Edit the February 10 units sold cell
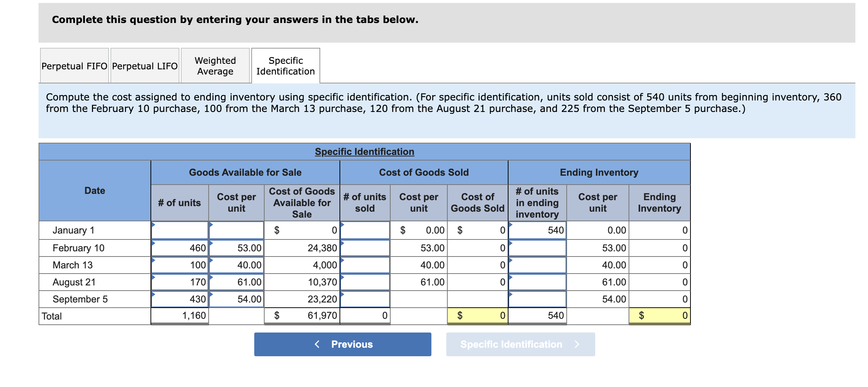This screenshot has width=868, height=387. click(x=365, y=247)
